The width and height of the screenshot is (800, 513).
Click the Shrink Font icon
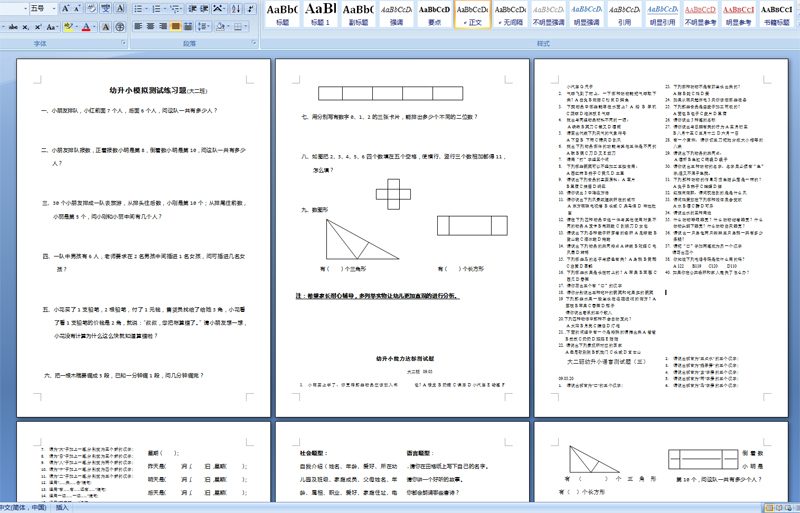[x=77, y=9]
